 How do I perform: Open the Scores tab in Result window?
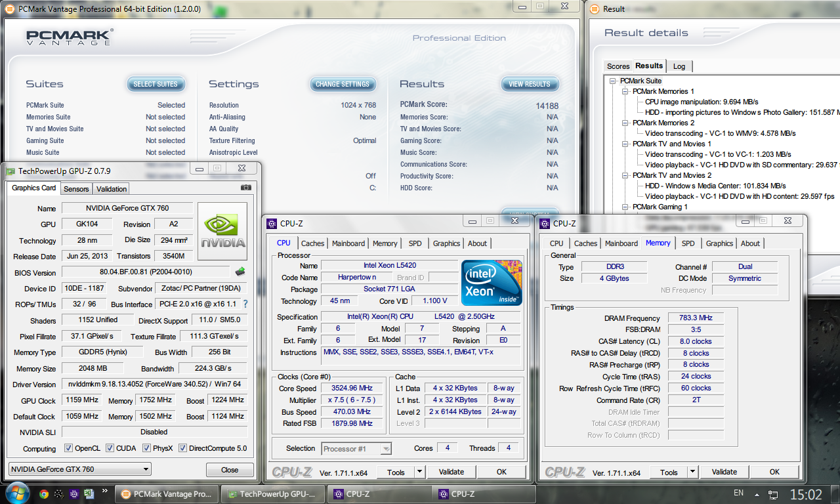(x=618, y=66)
